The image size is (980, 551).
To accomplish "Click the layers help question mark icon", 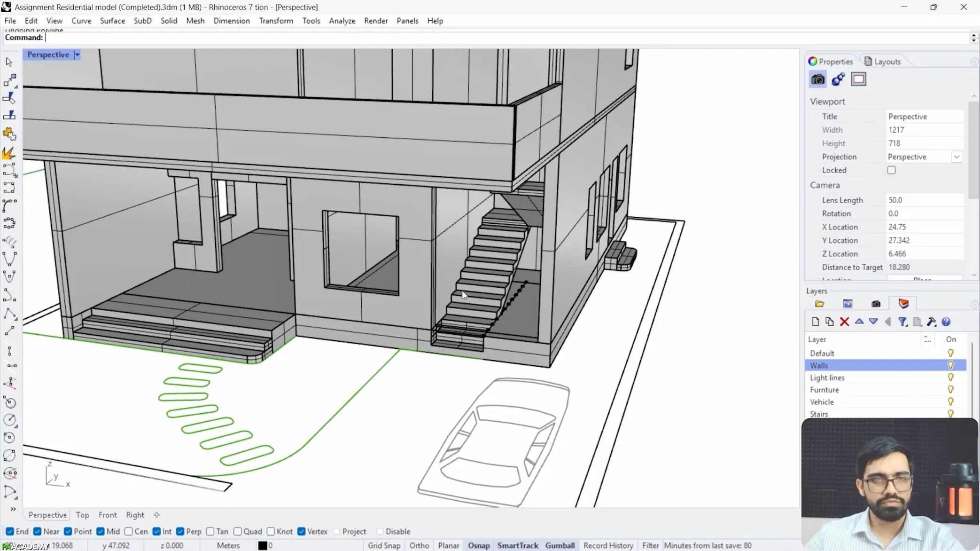I will click(x=946, y=322).
